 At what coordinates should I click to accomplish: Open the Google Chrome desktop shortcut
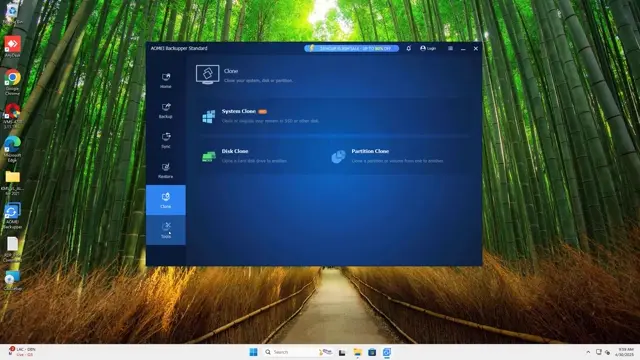pyautogui.click(x=12, y=82)
